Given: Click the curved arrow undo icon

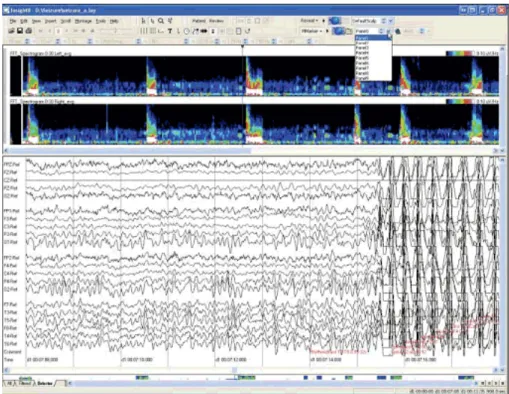Looking at the screenshot, I should [x=247, y=31].
